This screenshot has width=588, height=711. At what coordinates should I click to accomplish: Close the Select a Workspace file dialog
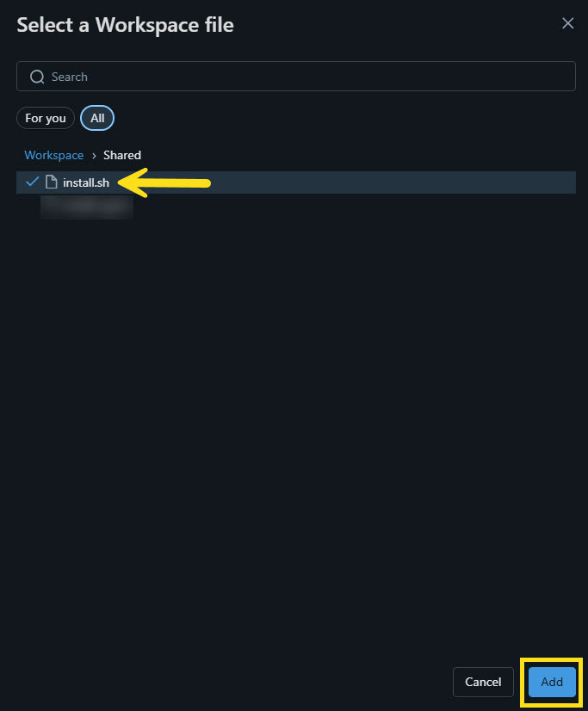pos(567,23)
